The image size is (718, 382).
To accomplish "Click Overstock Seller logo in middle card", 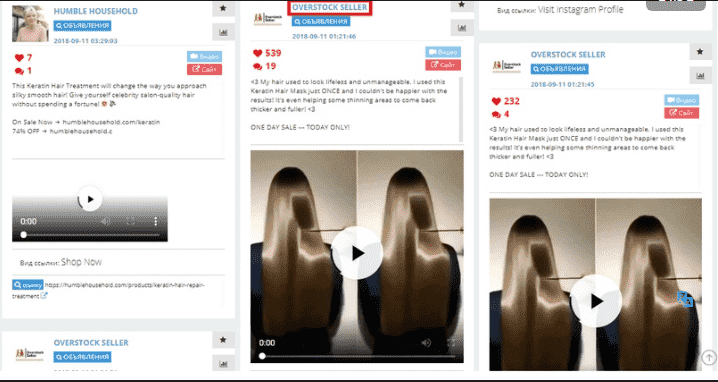I will click(x=268, y=19).
